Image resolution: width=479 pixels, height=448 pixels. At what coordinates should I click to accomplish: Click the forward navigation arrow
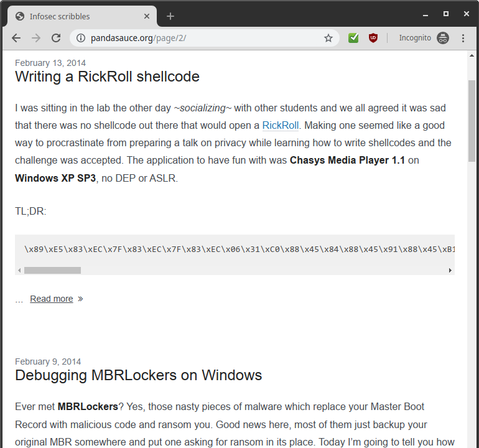point(36,38)
